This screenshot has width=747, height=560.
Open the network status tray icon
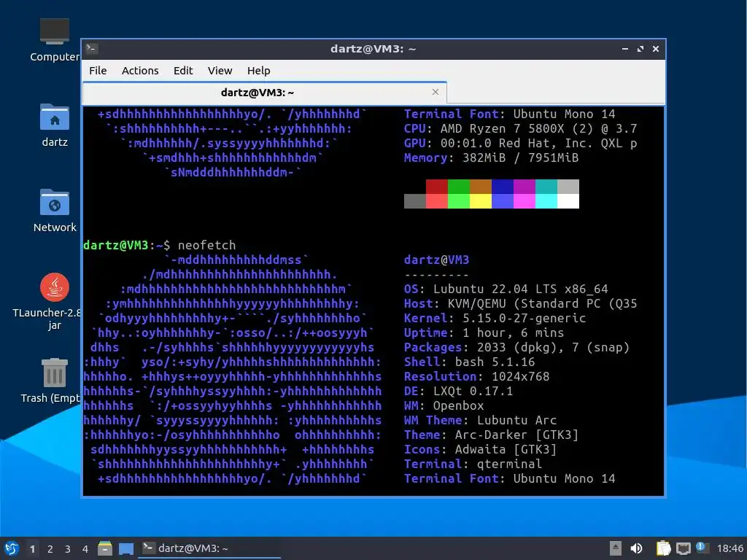point(683,548)
